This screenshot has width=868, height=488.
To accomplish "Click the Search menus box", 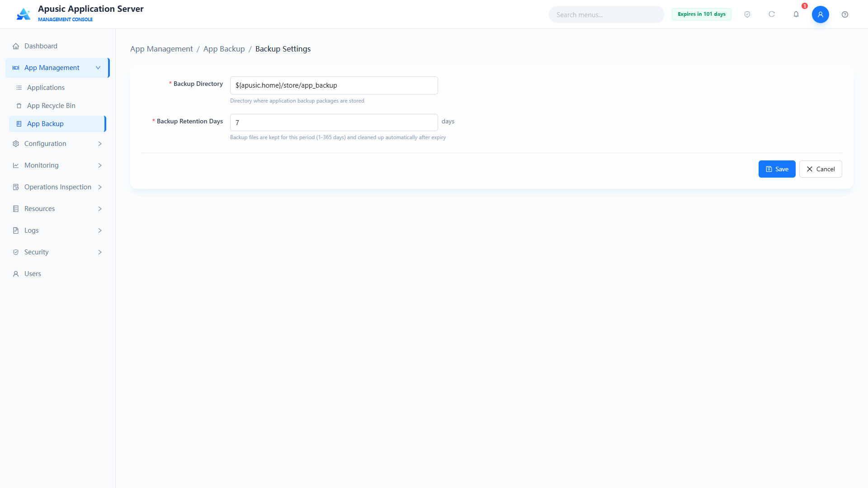I will (x=606, y=14).
